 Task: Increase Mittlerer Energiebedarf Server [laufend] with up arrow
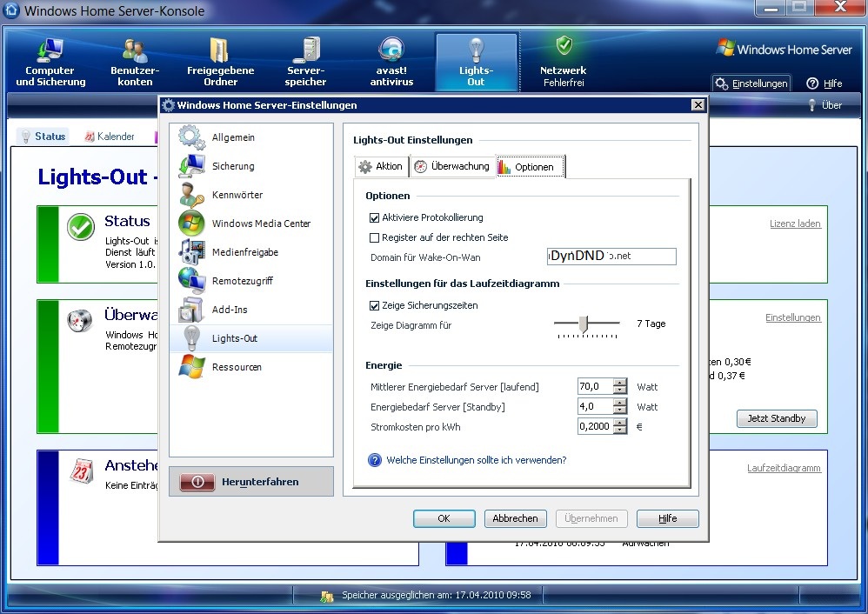coord(620,383)
